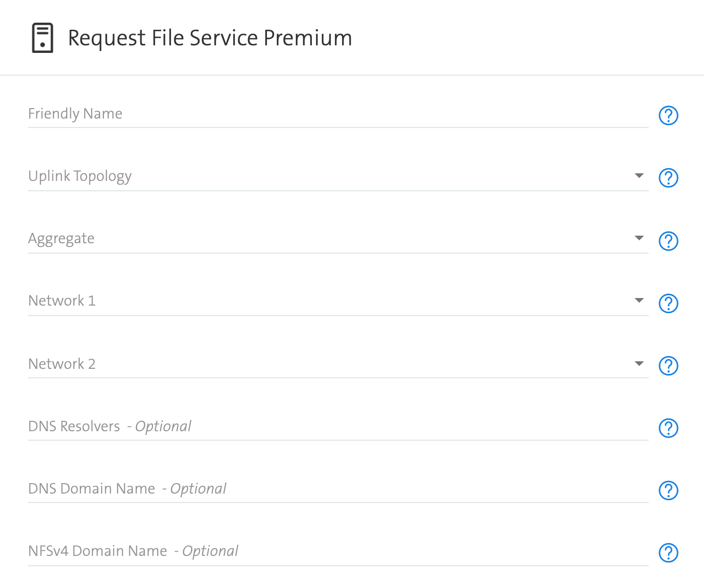
Task: Expand the Uplink Topology dropdown arrow
Action: [x=639, y=176]
